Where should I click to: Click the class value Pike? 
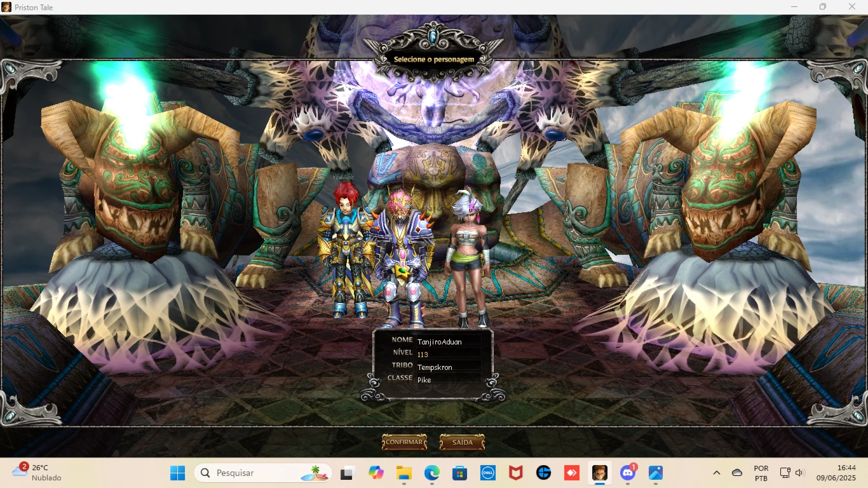[424, 380]
